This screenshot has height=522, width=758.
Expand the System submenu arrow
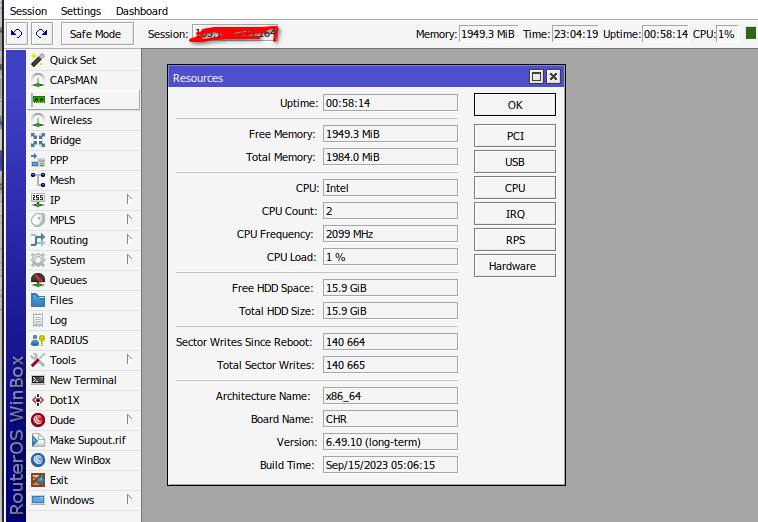129,259
